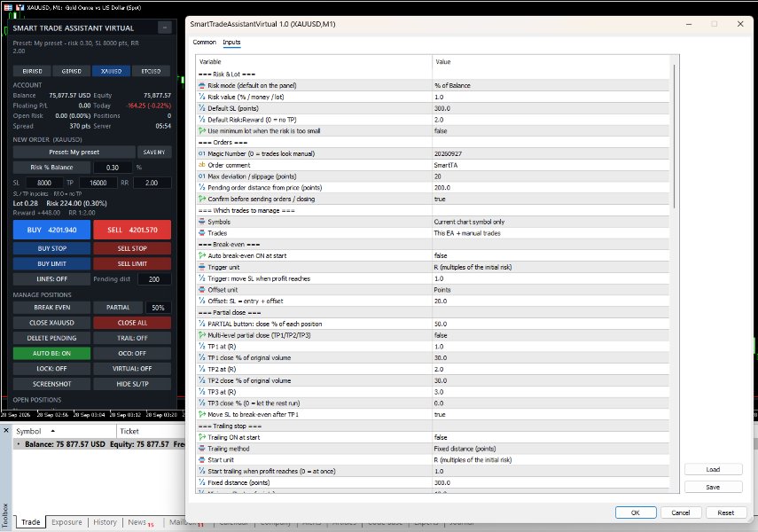Collapse the Smart Trade Assistant panel via minimize icon

click(x=165, y=28)
